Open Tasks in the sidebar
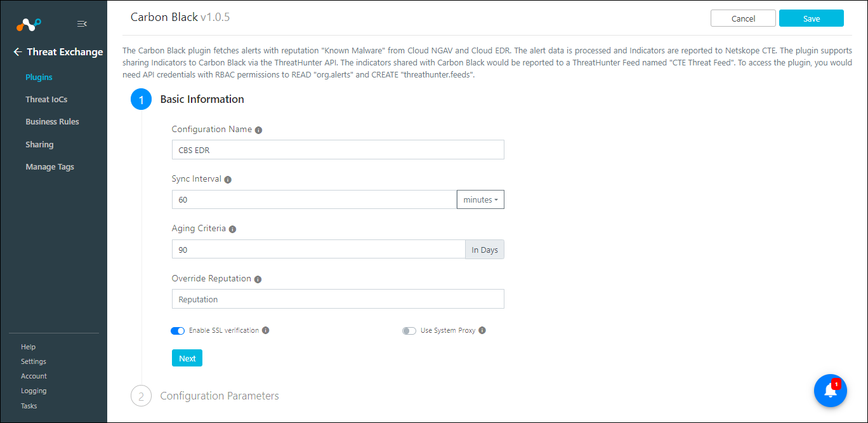868x423 pixels. click(x=29, y=406)
